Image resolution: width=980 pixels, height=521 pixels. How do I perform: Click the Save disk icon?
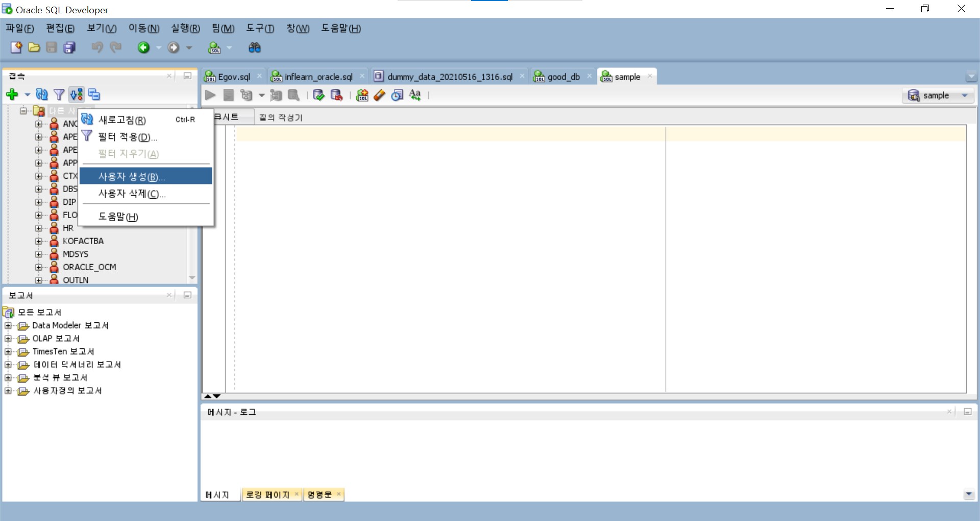[x=52, y=48]
